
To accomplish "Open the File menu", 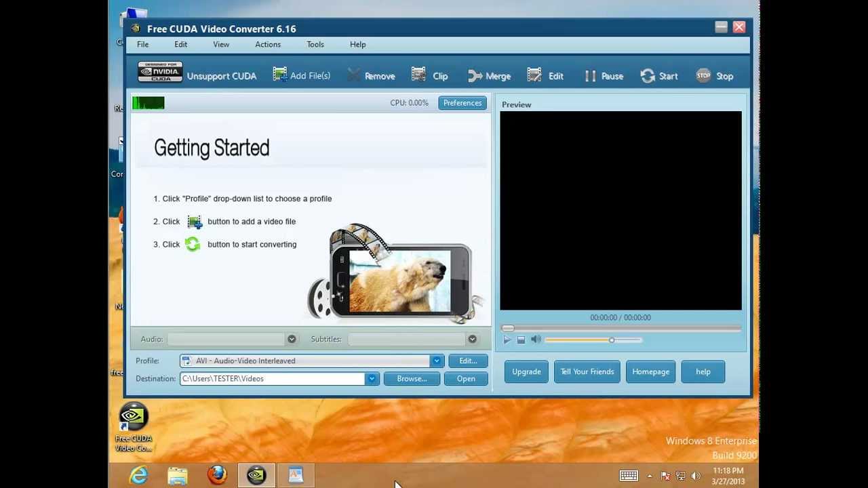I will pos(142,44).
